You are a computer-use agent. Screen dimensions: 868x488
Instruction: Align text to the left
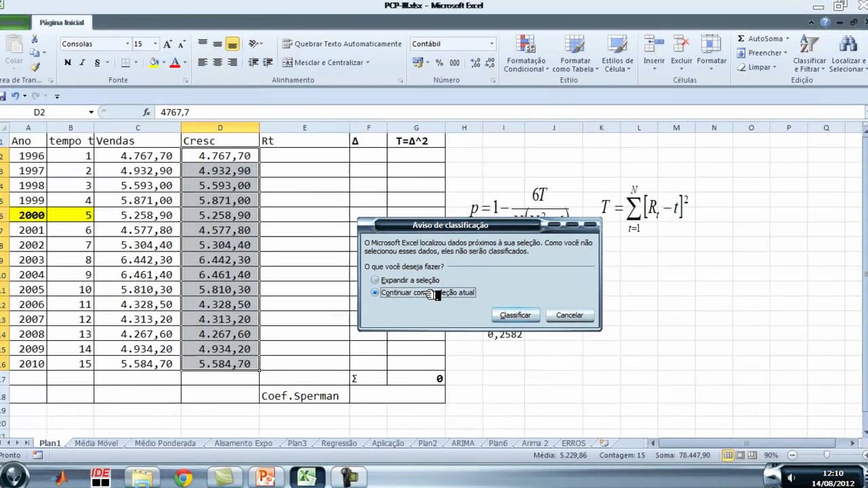tap(202, 62)
